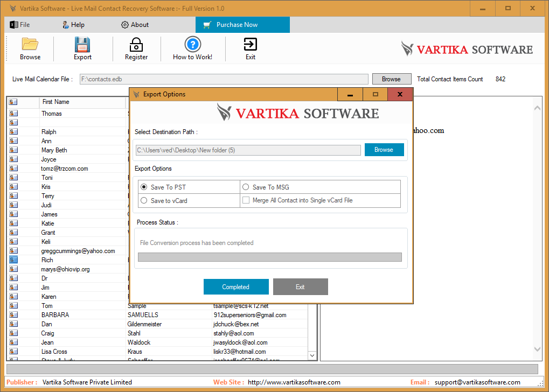
Task: Select the contact card icon for Katie
Action: point(13,223)
